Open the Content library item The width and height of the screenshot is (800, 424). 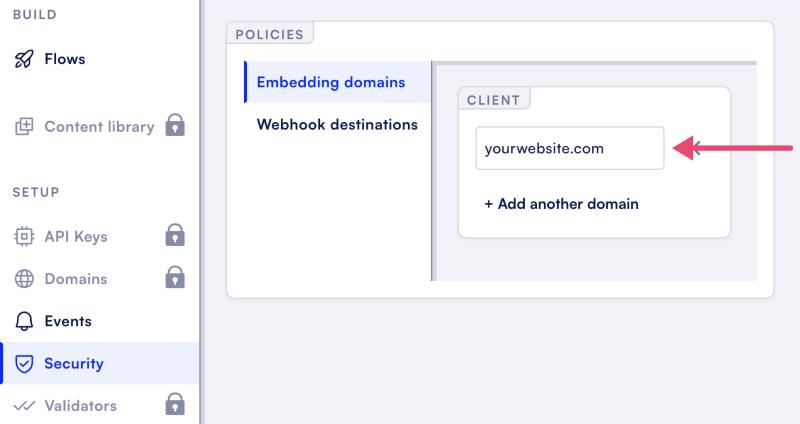[99, 127]
